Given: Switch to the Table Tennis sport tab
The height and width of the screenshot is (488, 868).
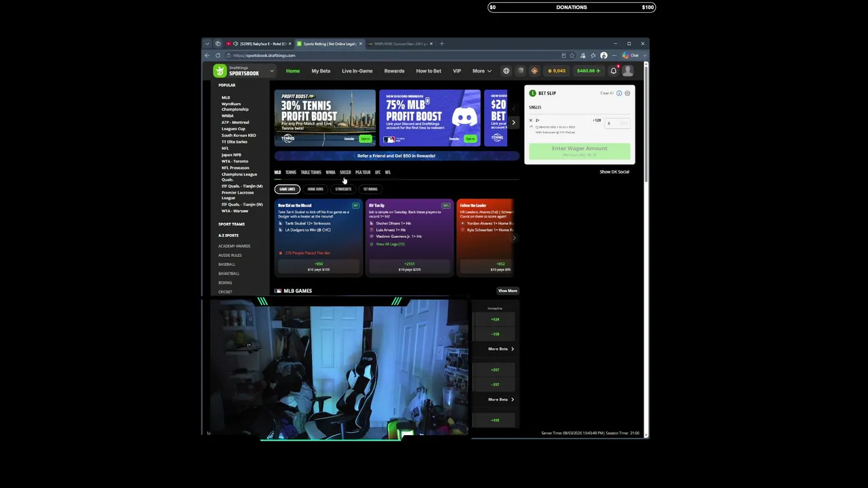Looking at the screenshot, I should (311, 172).
